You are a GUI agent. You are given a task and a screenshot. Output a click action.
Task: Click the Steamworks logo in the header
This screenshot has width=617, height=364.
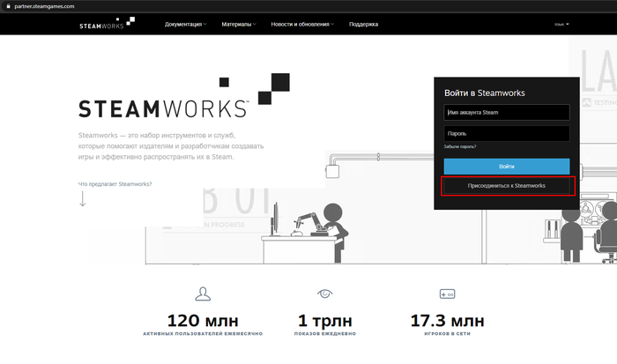click(107, 23)
